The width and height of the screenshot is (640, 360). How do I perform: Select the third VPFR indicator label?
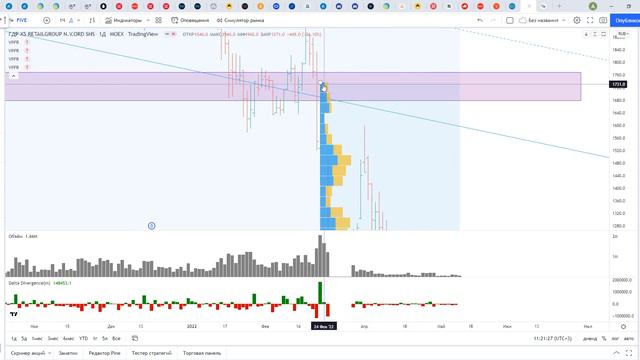13,59
